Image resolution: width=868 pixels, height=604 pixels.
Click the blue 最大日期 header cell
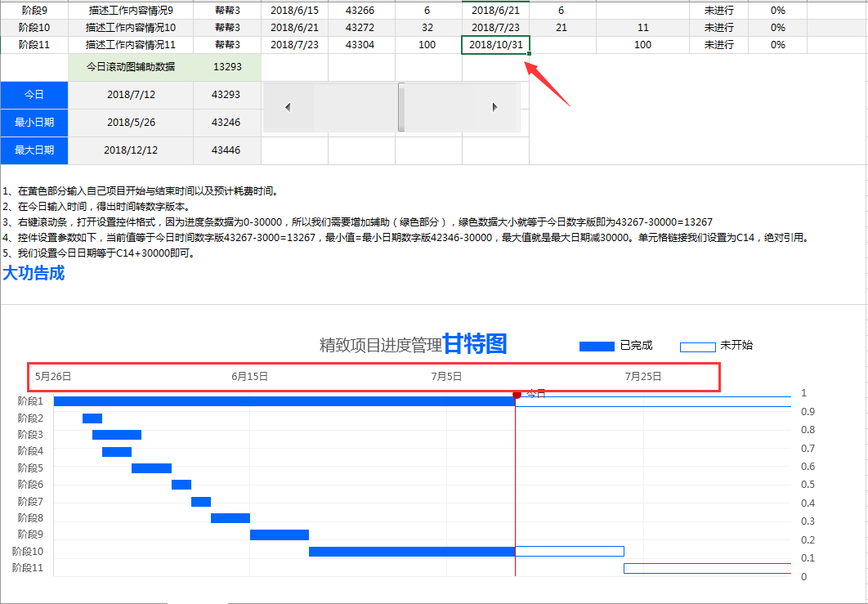point(34,150)
